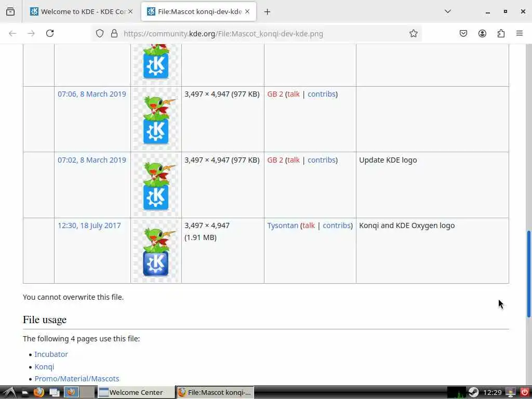
Task: Click the 'File usage' heading
Action: pyautogui.click(x=45, y=320)
